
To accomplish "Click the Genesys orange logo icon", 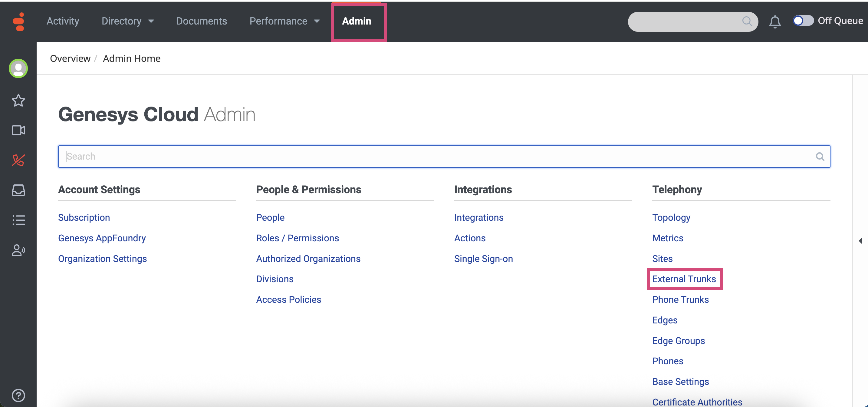I will click(18, 22).
